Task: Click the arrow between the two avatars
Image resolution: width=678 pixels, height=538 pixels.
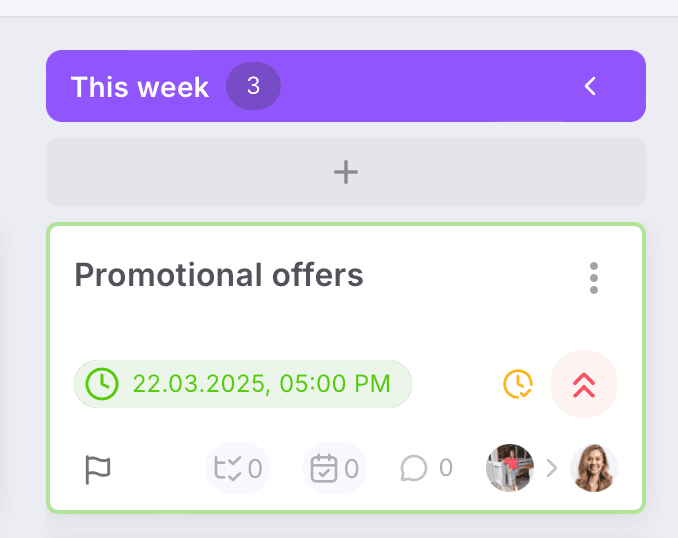Action: point(551,468)
